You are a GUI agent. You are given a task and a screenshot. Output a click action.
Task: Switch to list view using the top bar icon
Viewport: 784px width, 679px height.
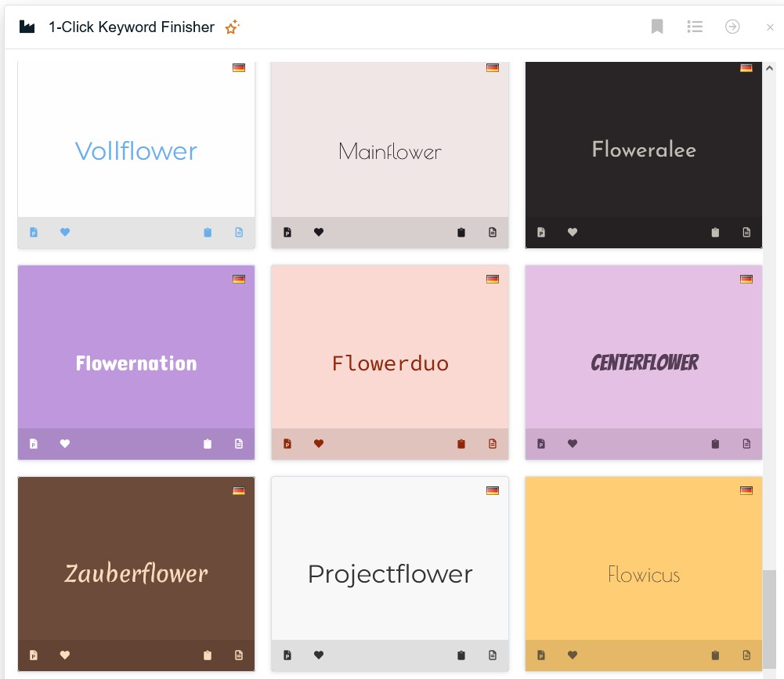(695, 27)
